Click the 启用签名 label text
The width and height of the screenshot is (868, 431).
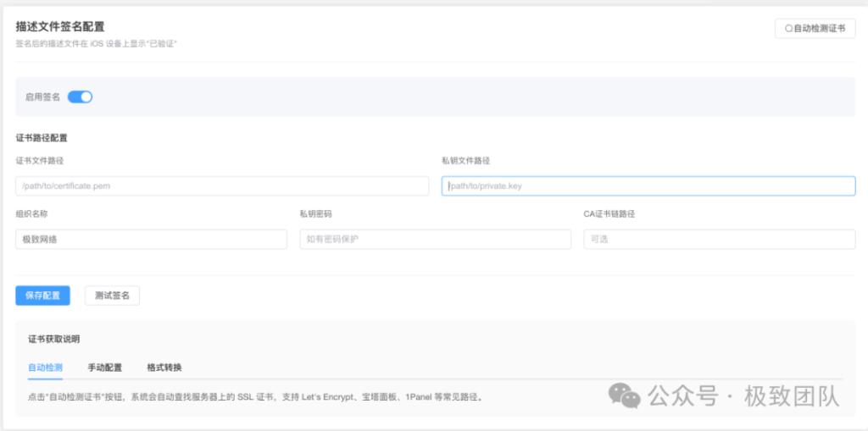click(x=42, y=97)
